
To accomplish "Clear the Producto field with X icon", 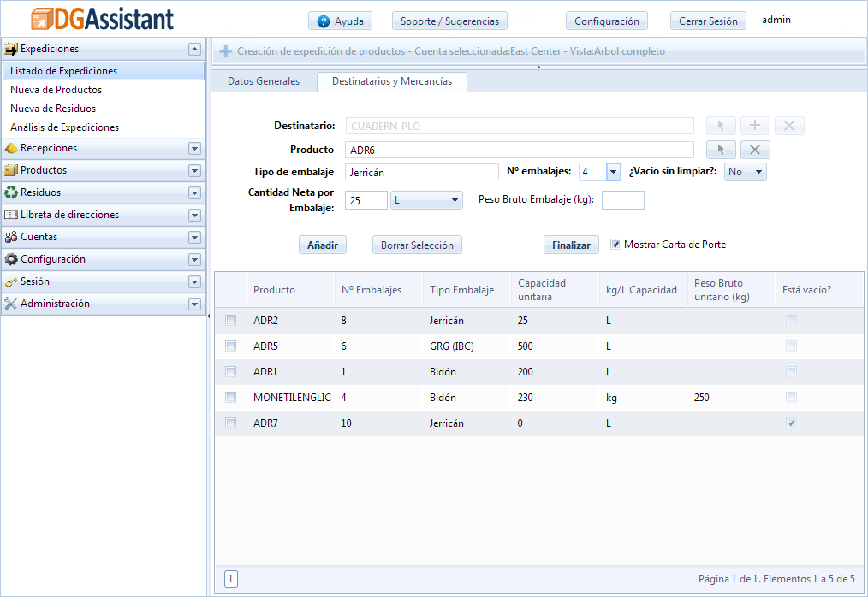I will tap(755, 150).
